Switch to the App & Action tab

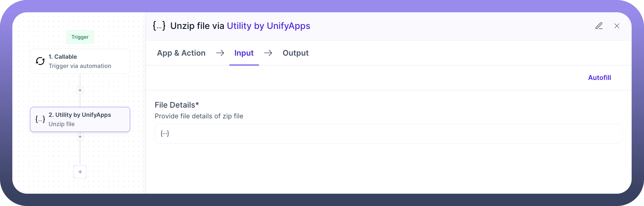tap(181, 53)
